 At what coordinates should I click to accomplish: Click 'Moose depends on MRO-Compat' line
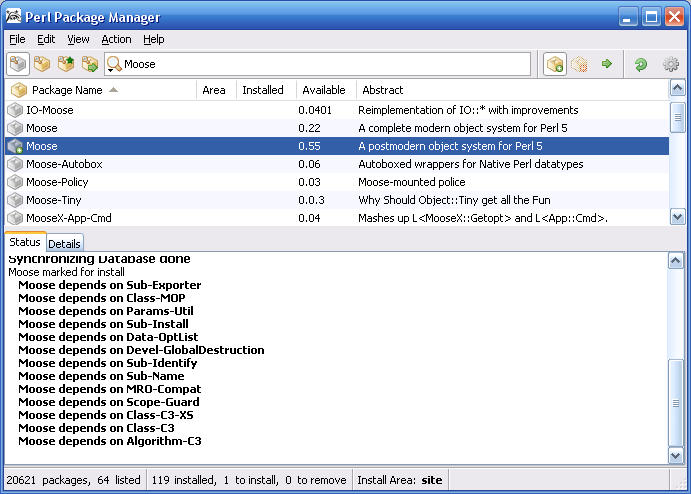(110, 389)
